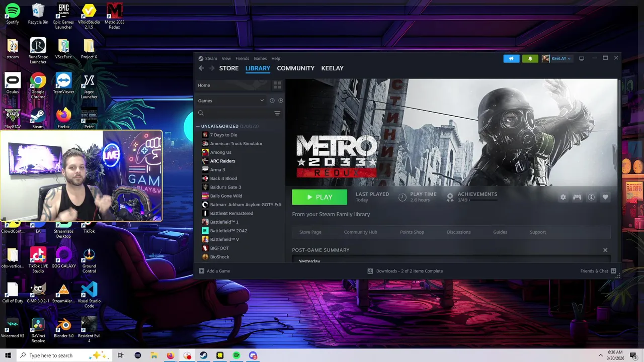Switch to the STORE tab

tap(229, 68)
